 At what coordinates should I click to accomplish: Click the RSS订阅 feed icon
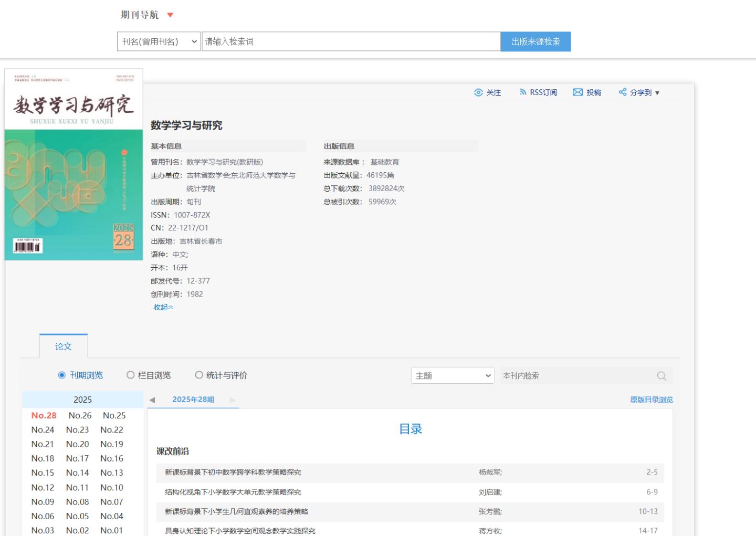(523, 92)
